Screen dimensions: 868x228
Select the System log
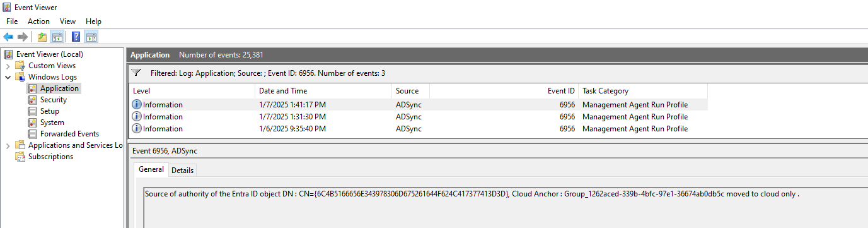(52, 123)
